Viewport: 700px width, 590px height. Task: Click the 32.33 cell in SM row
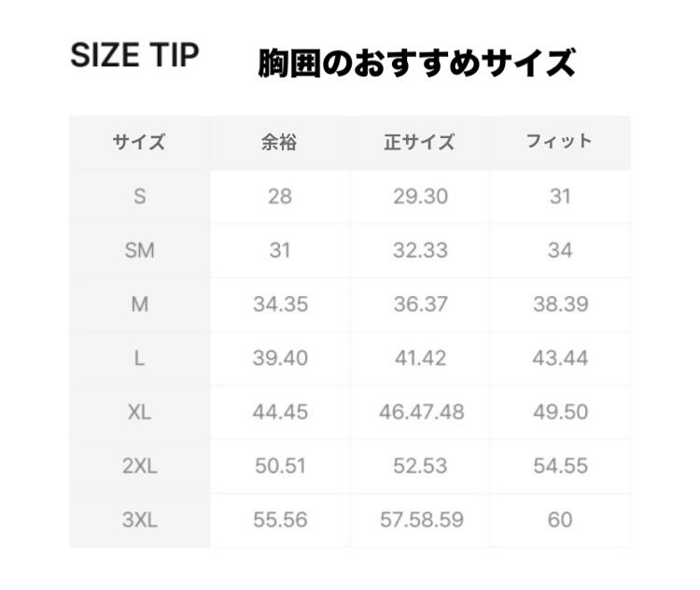[420, 251]
